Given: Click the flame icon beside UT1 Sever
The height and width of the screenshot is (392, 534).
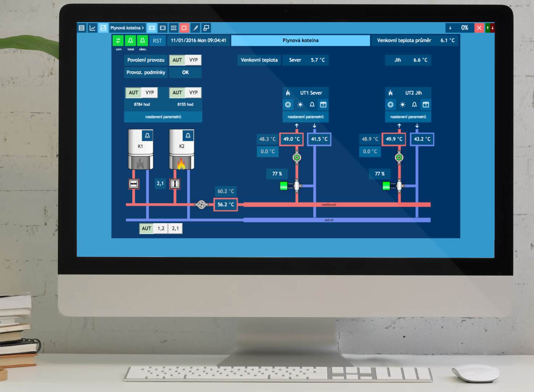Looking at the screenshot, I should click(288, 93).
